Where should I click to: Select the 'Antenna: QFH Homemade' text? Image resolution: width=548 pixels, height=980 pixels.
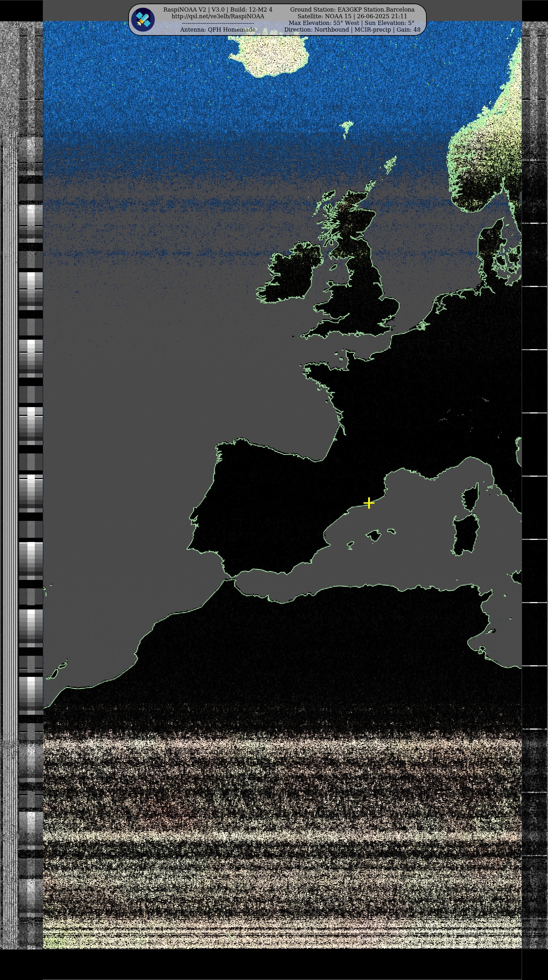(218, 30)
